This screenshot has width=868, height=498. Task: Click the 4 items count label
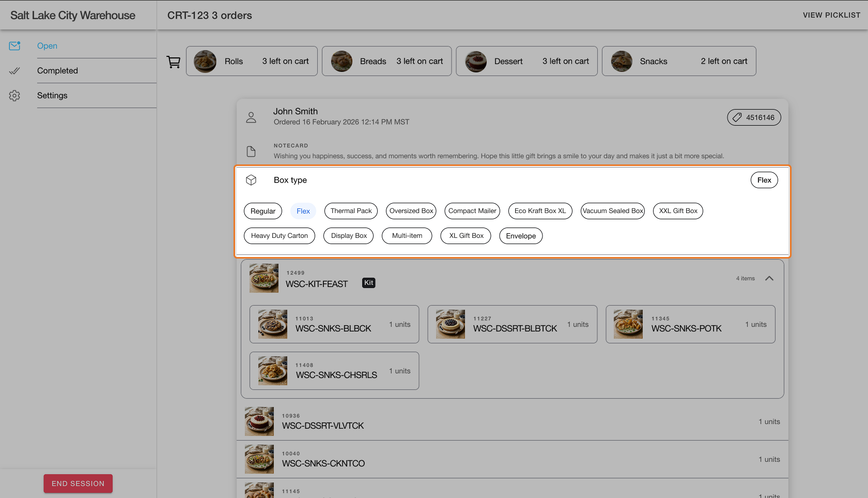[746, 278]
